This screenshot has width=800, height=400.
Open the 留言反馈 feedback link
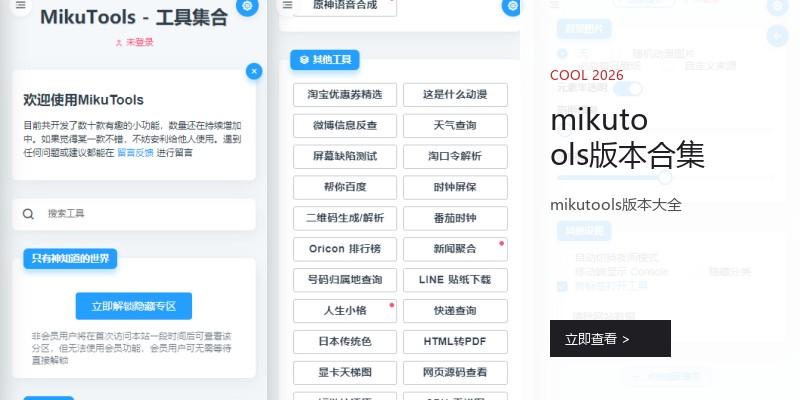(x=135, y=153)
